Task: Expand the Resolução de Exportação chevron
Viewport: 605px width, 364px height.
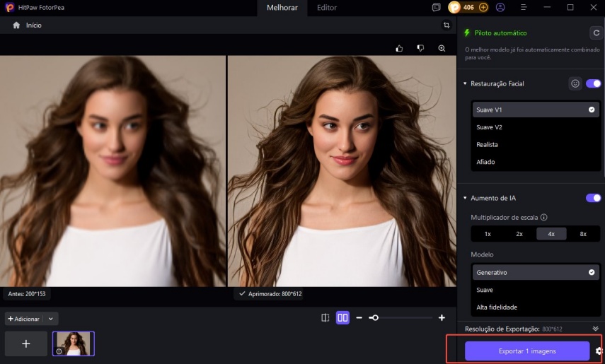Action: [x=595, y=329]
